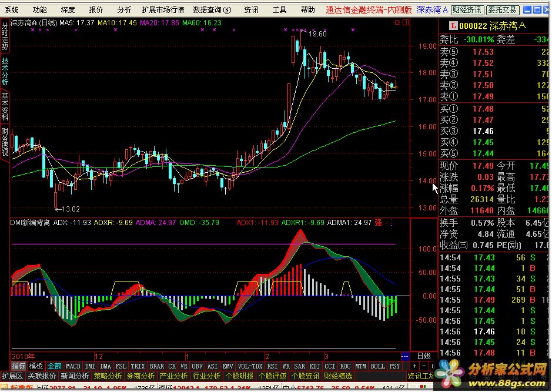Switch to the PSY indicator
Screen dimensions: 552x392
coord(394,366)
